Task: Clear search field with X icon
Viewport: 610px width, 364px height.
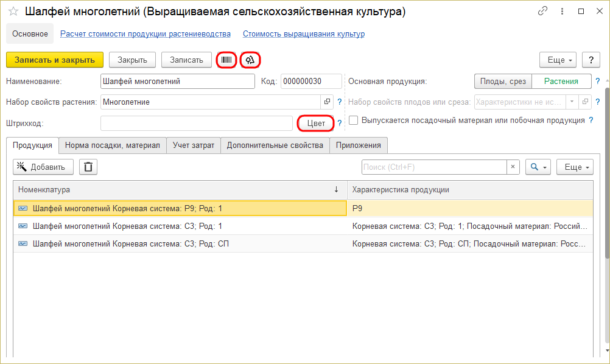Action: tap(513, 167)
